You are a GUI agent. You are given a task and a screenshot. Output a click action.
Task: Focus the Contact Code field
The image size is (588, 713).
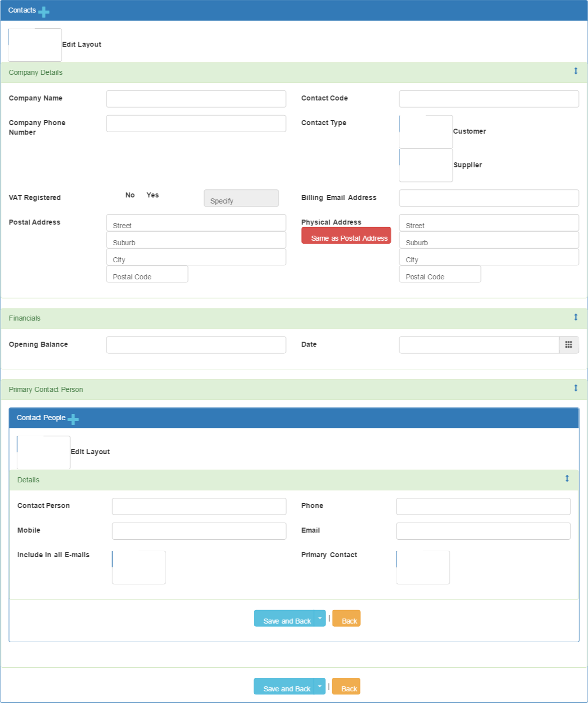click(x=489, y=99)
